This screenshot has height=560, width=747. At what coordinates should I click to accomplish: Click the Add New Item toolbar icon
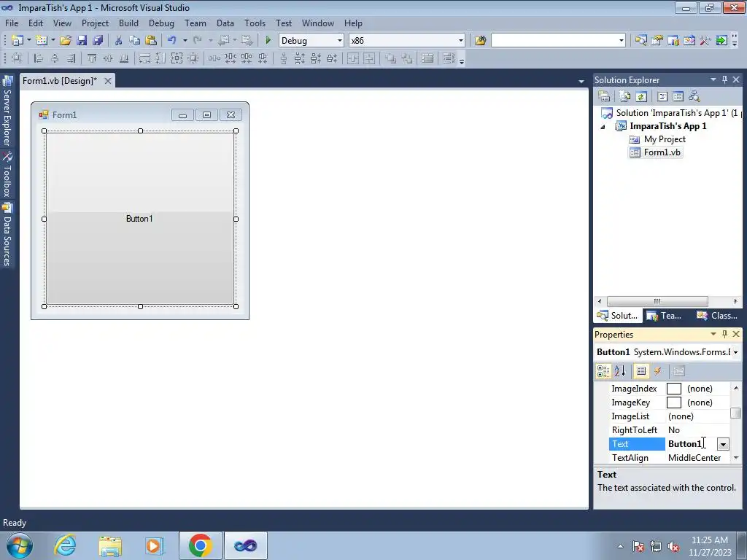point(42,41)
